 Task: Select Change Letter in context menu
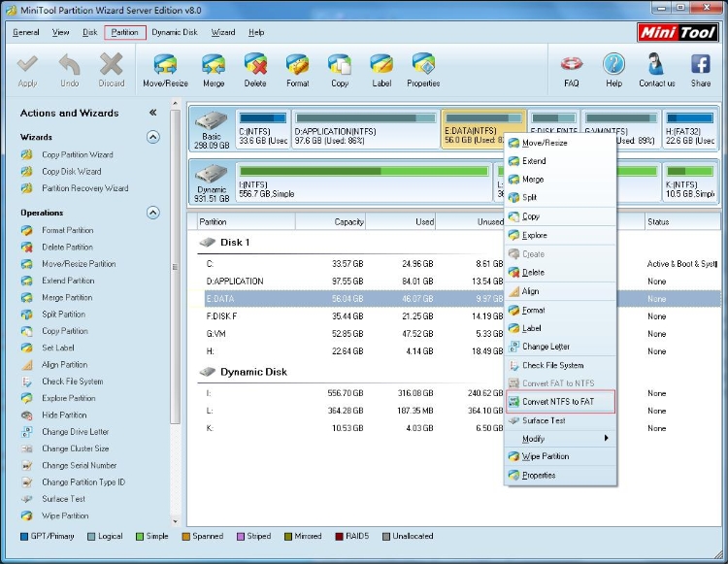560,347
